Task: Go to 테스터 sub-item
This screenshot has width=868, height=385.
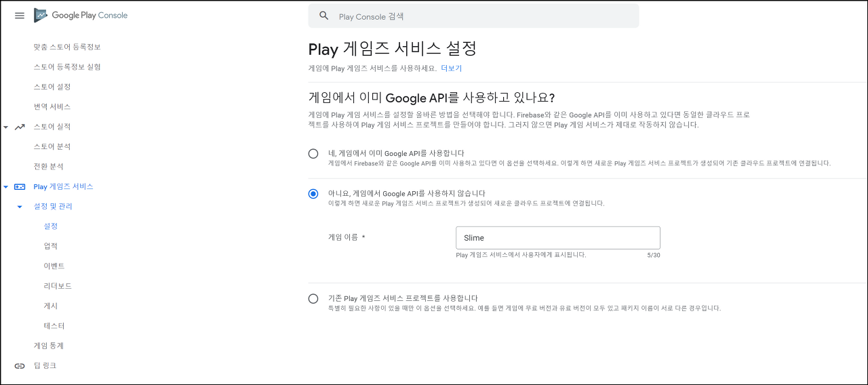Action: [x=54, y=325]
